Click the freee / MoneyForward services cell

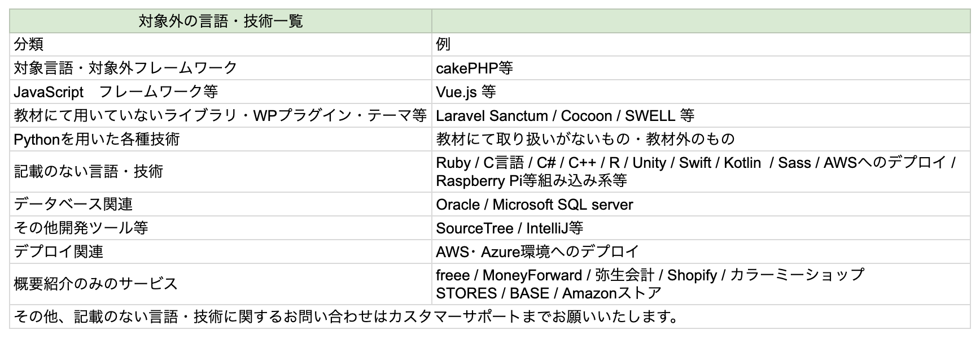pos(701,284)
